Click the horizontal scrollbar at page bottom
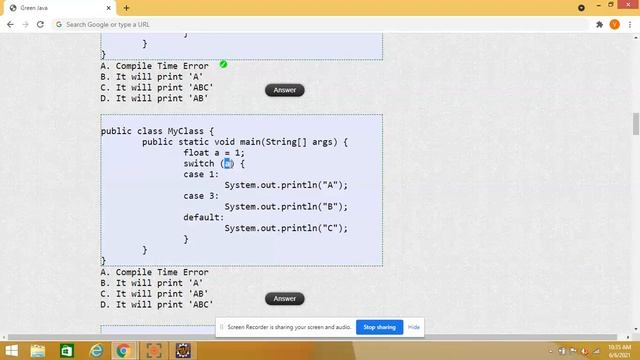The width and height of the screenshot is (640, 360). point(312,337)
